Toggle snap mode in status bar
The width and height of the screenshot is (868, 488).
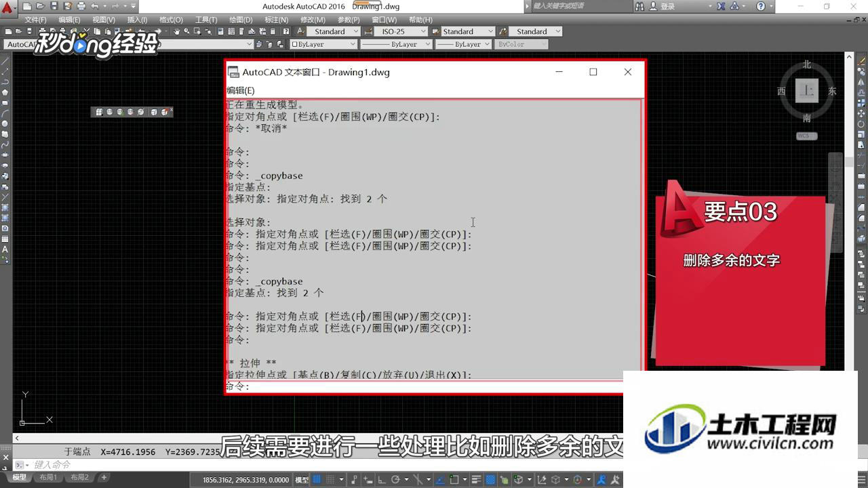click(330, 479)
